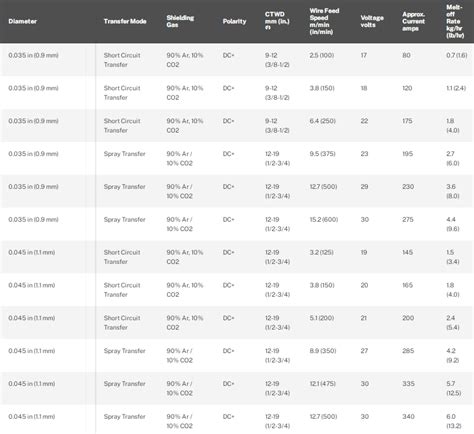Select the 285 amps current cell
This screenshot has height=434, width=474.
(x=408, y=351)
